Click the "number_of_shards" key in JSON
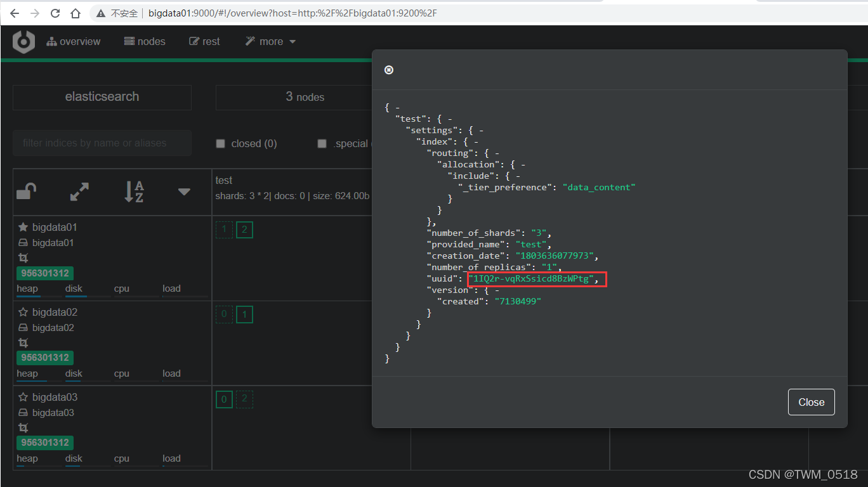The height and width of the screenshot is (487, 868). point(473,233)
